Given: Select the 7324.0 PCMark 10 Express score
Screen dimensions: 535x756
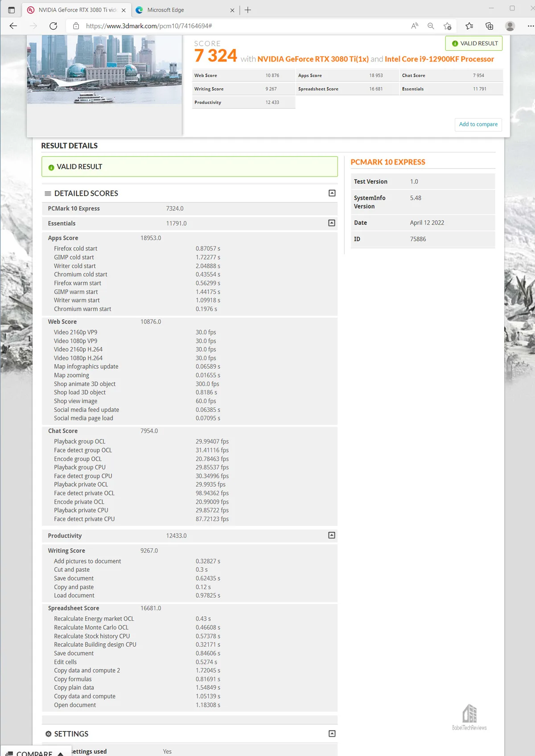Looking at the screenshot, I should click(x=175, y=209).
